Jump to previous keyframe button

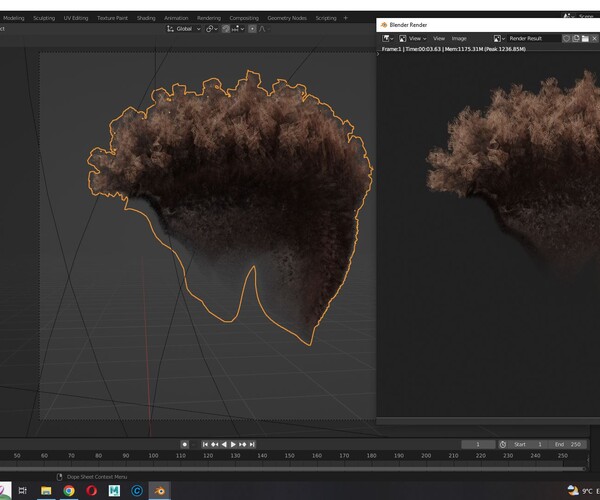[x=215, y=444]
